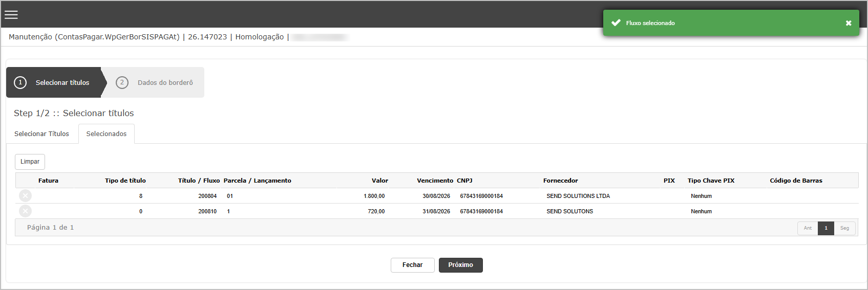Click the checkmark icon in the notification
This screenshot has width=868, height=290.
click(616, 23)
